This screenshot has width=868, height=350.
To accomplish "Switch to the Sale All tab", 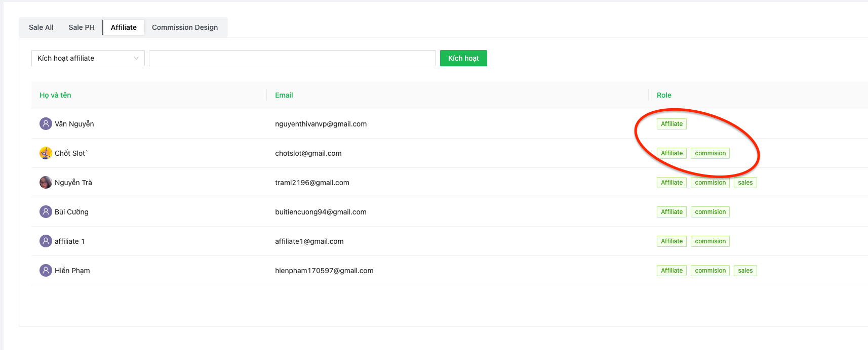I will (x=41, y=27).
